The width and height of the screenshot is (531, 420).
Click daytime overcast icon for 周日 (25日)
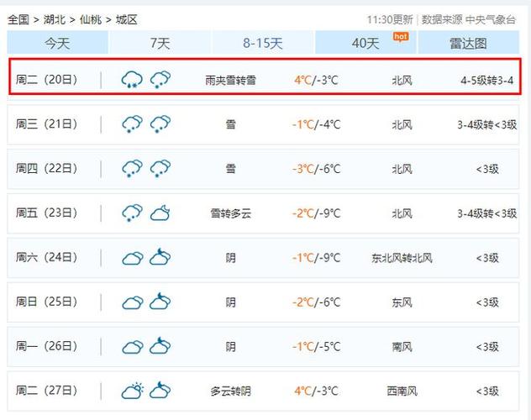pyautogui.click(x=133, y=302)
